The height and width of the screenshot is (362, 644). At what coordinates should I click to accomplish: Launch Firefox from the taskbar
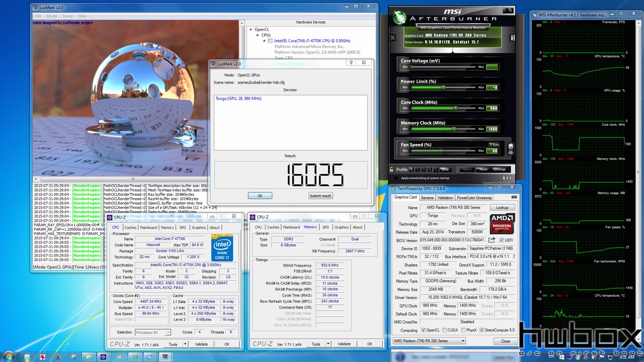(x=58, y=357)
